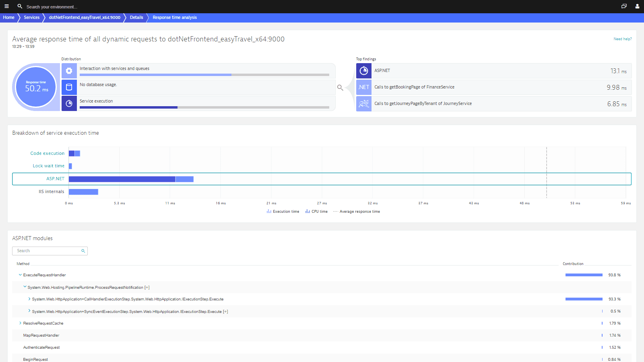The image size is (644, 362).
Task: Click ExecuteRequestHandler 93.8 % contribution bar
Action: 584,275
